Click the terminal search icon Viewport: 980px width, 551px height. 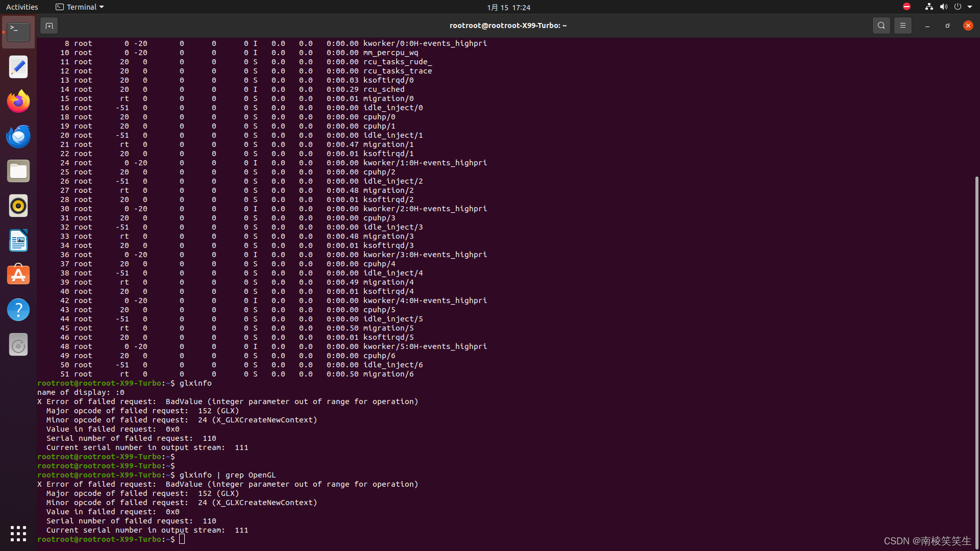click(881, 26)
